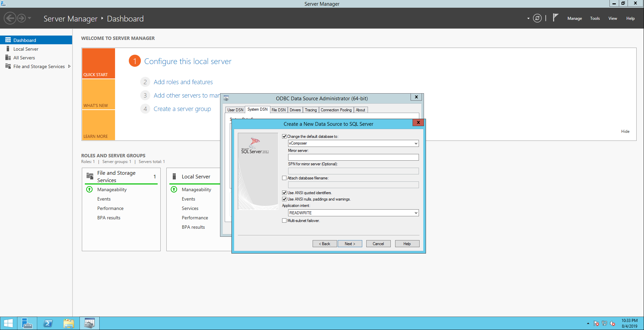The width and height of the screenshot is (644, 330).
Task: Click the Windows Start button
Action: click(x=8, y=323)
